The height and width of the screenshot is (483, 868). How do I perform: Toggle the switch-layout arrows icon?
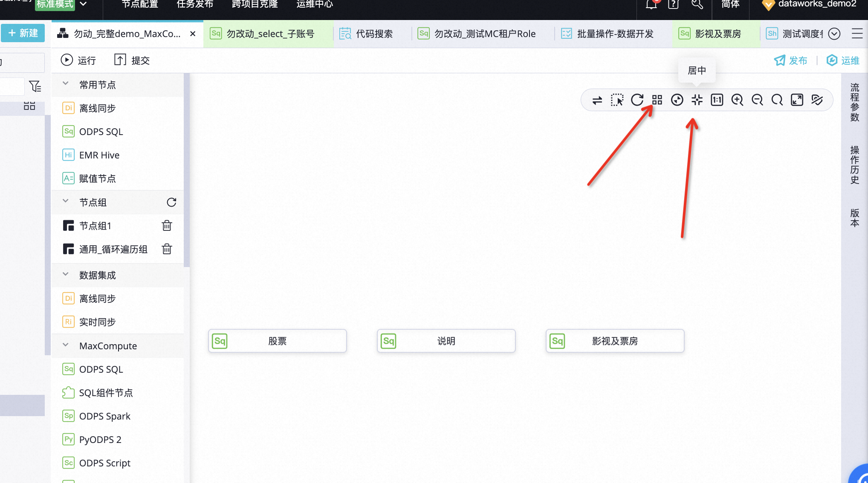tap(597, 100)
